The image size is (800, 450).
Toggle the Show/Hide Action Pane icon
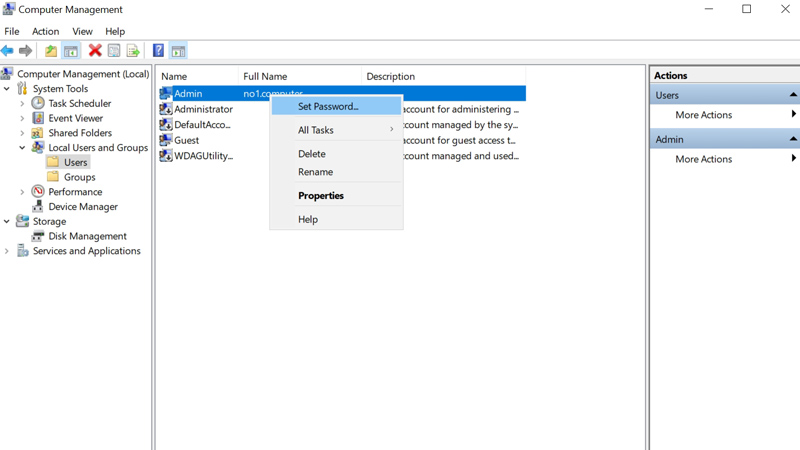[178, 51]
